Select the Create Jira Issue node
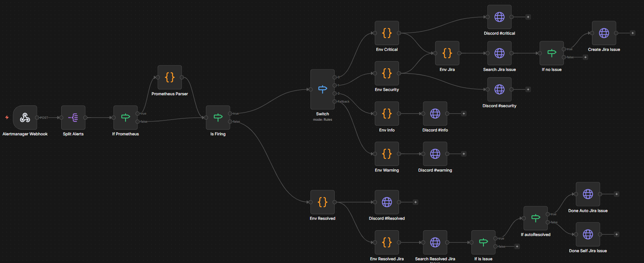The width and height of the screenshot is (644, 263). (x=604, y=33)
